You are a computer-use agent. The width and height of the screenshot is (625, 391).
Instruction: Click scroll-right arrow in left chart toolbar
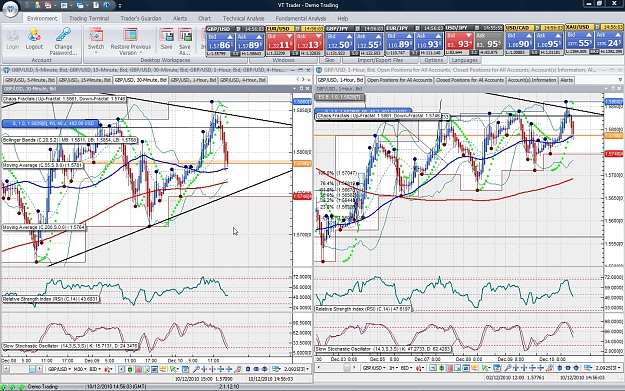pos(39,369)
